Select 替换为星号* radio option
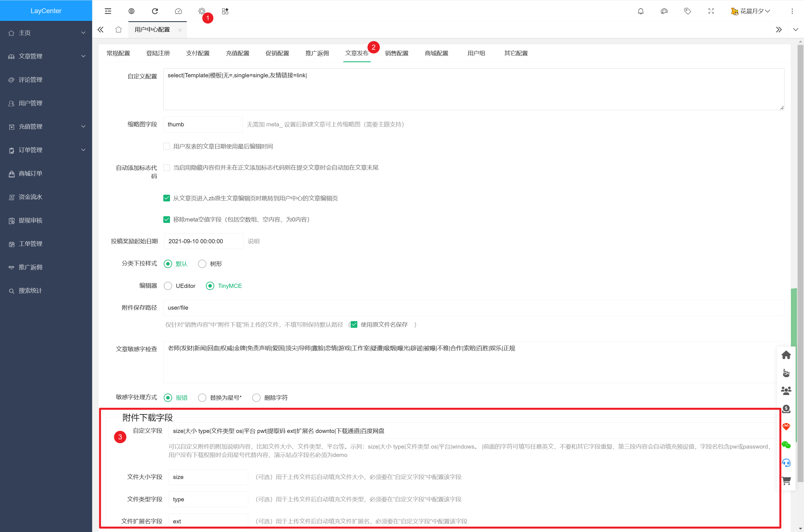804x532 pixels. click(x=202, y=397)
